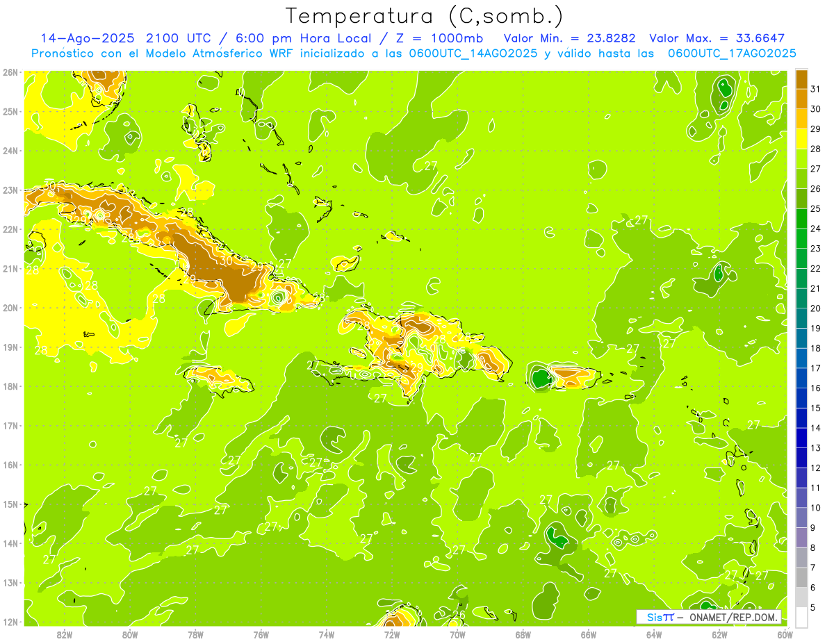
Task: Click the green legend swatch between 26 and 27
Action: click(801, 179)
